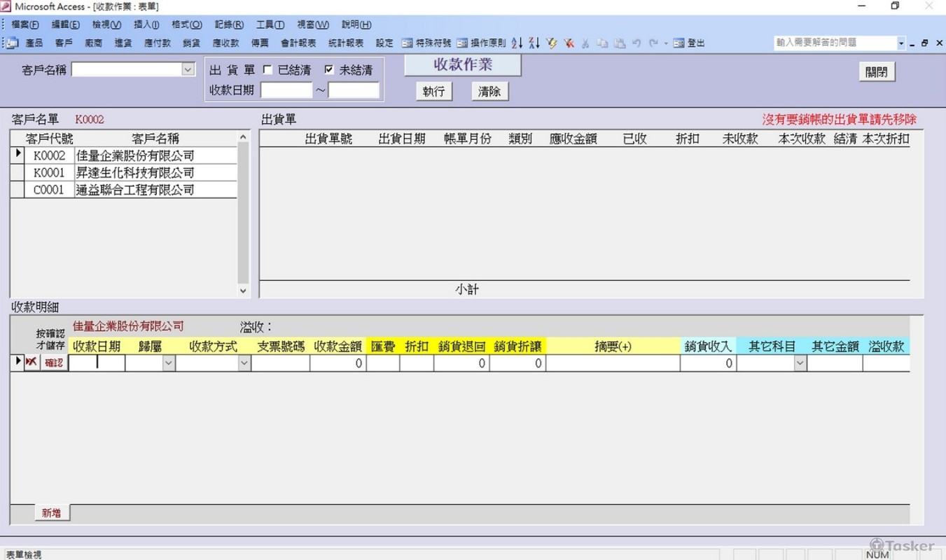Viewport: 946px width, 560px height.
Task: Open the 客戶名稱 dropdown
Action: point(186,69)
